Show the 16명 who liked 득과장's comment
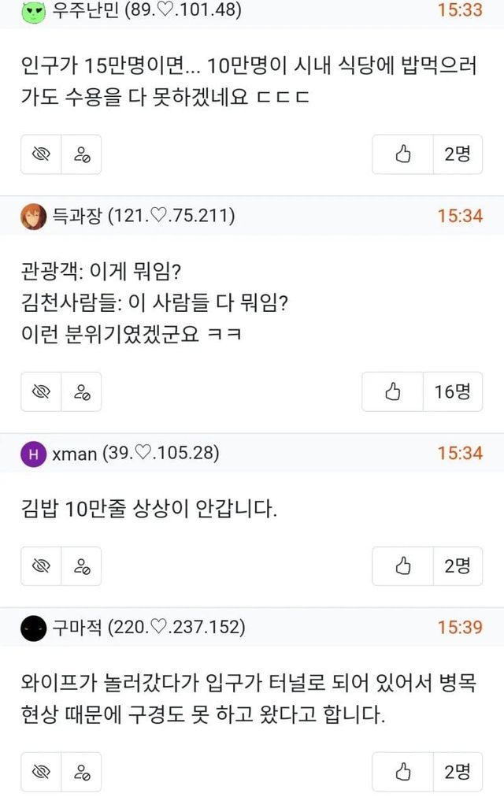Screen dimensions: 504x812 pyautogui.click(x=452, y=391)
